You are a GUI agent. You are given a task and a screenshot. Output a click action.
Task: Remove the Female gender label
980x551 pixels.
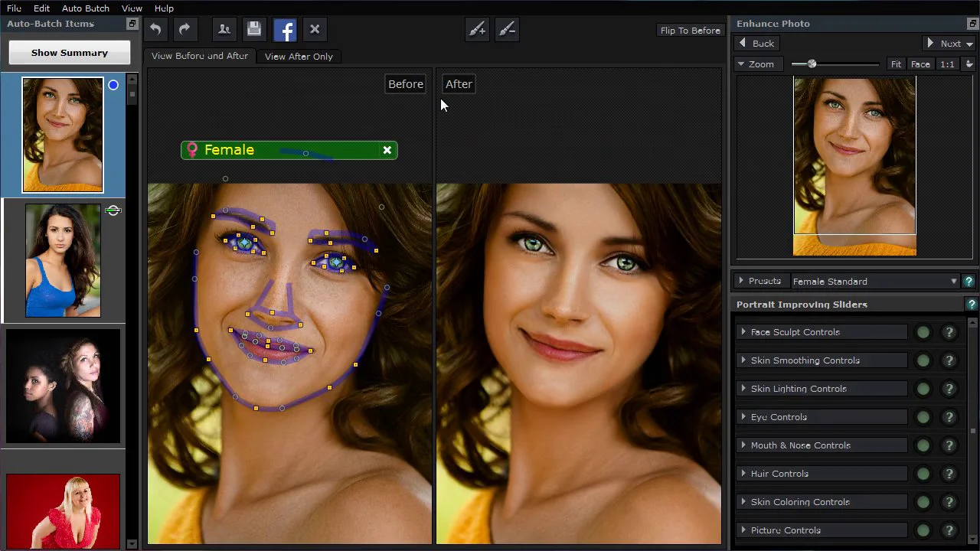(x=387, y=150)
